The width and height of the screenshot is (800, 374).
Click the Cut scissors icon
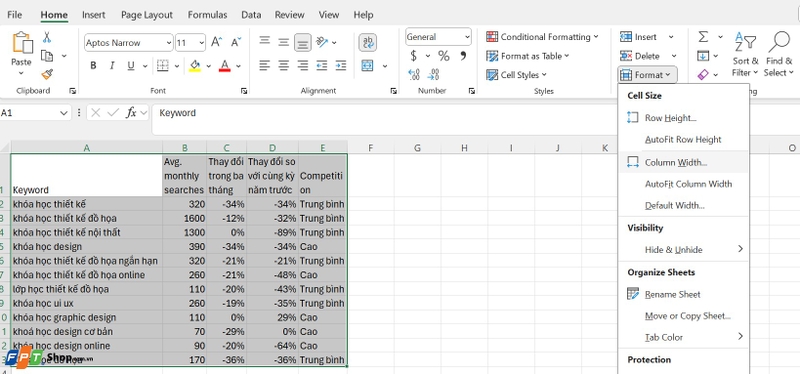[x=47, y=37]
